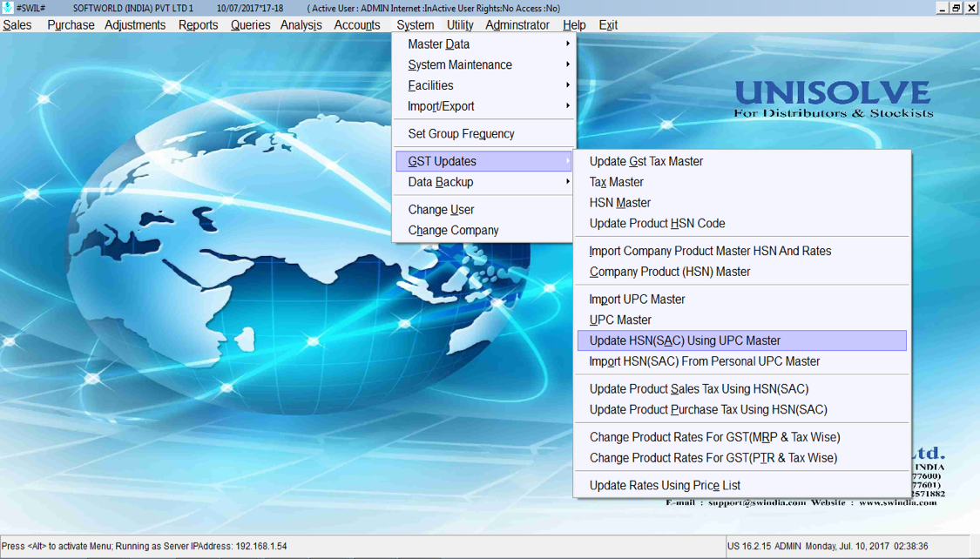Select Import UPC Master
This screenshot has height=559, width=980.
(742, 299)
